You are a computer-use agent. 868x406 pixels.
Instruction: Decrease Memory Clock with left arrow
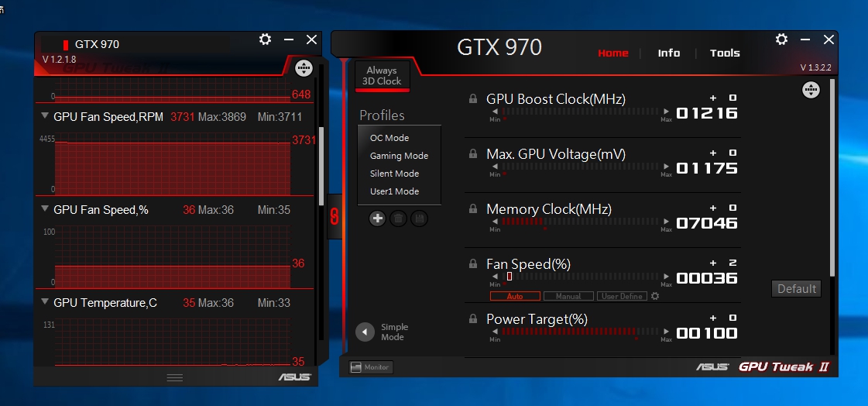click(x=495, y=222)
